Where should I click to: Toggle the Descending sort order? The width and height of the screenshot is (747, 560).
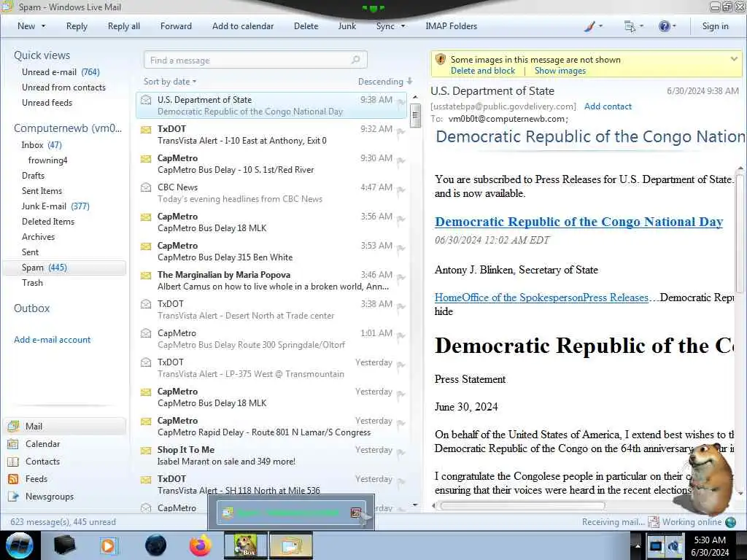pyautogui.click(x=385, y=82)
